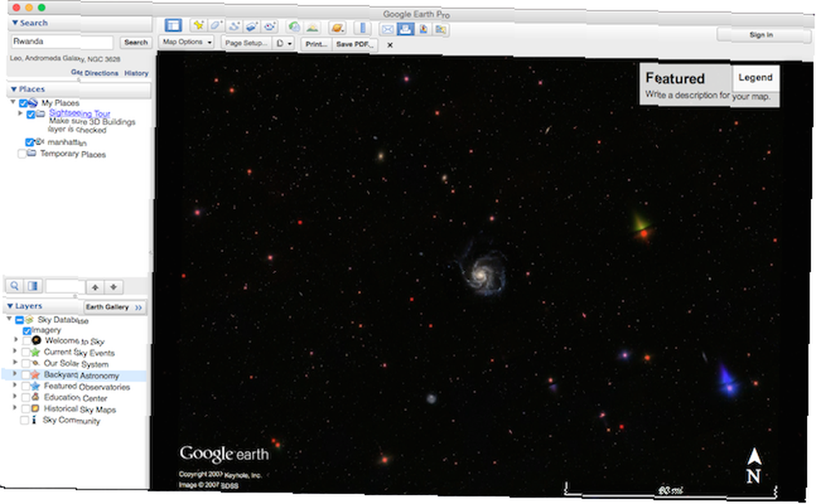Click the Email envelope icon
Screen dimensions: 816x504
point(388,29)
